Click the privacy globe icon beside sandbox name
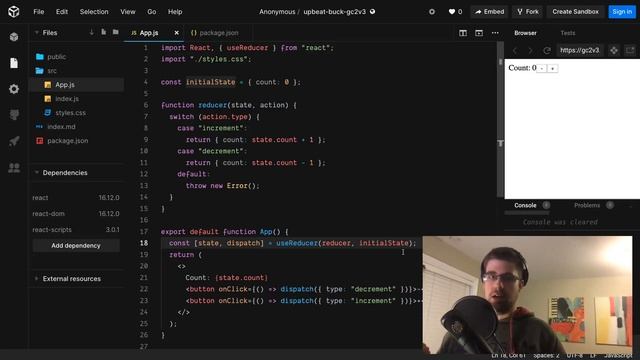Screen dimensions: 640x360 (373, 11)
